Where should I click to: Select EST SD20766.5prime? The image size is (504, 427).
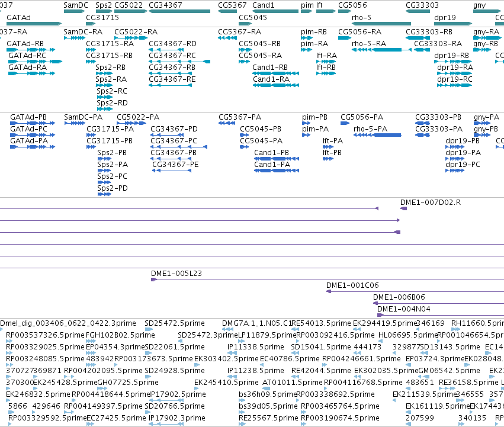click(x=149, y=412)
